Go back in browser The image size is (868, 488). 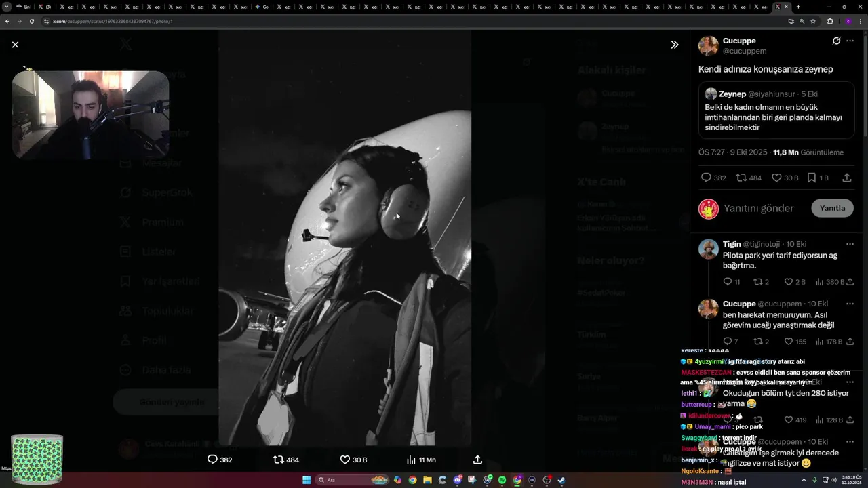click(7, 21)
